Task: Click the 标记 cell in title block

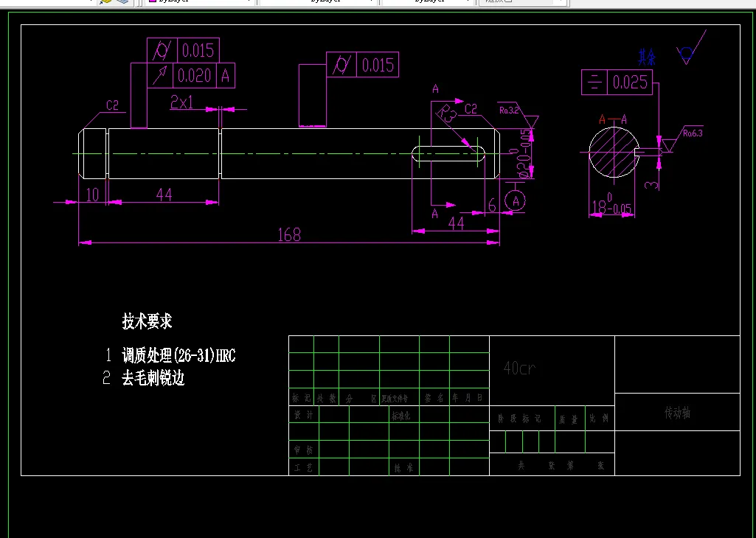Action: [302, 398]
